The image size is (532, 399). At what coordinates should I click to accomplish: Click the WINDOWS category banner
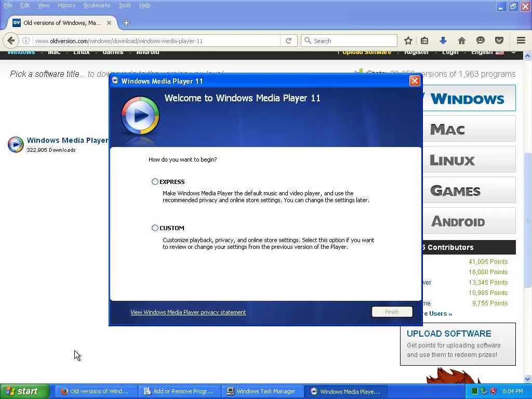[x=469, y=98]
